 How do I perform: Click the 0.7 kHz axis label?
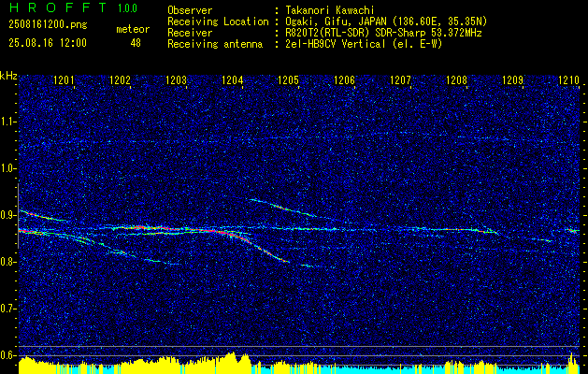point(8,309)
